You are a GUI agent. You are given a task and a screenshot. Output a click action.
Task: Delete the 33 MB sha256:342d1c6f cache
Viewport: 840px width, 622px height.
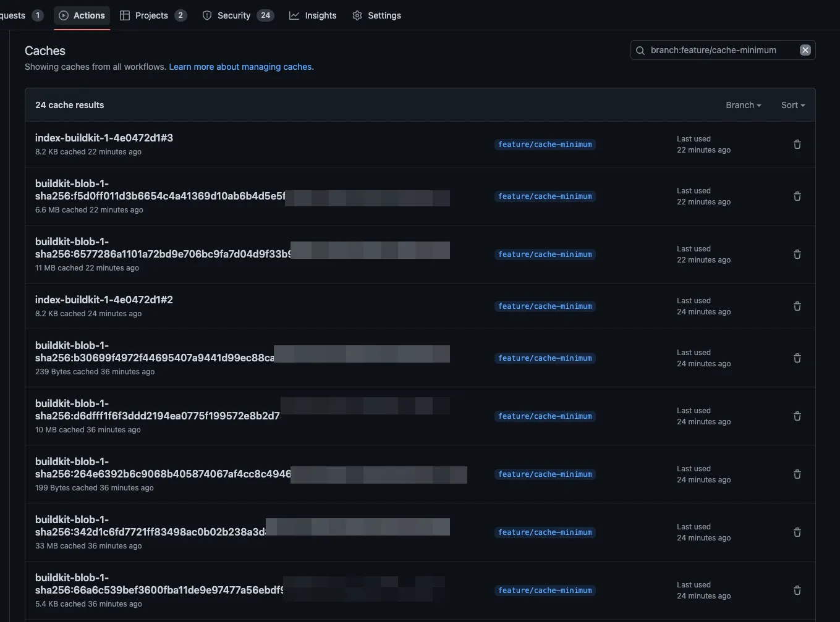point(797,532)
